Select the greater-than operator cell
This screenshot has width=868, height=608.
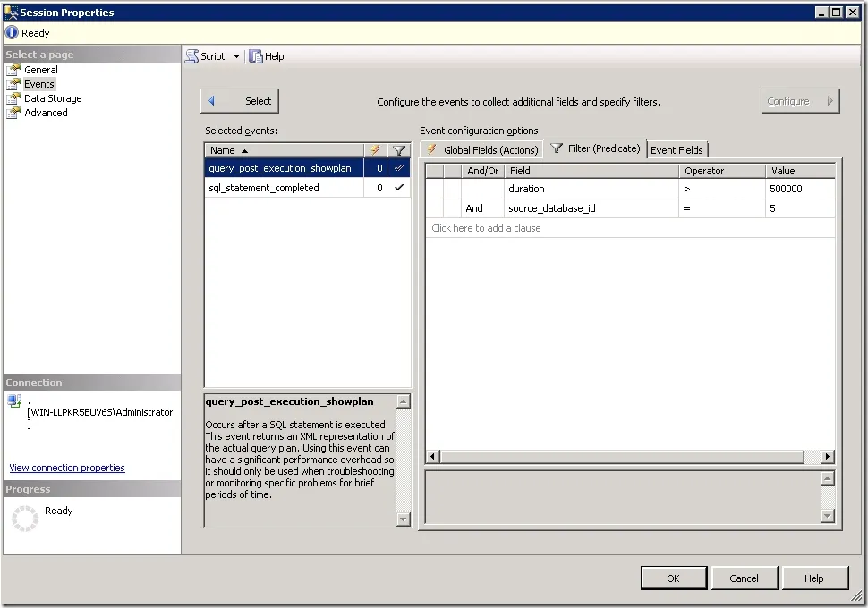722,189
